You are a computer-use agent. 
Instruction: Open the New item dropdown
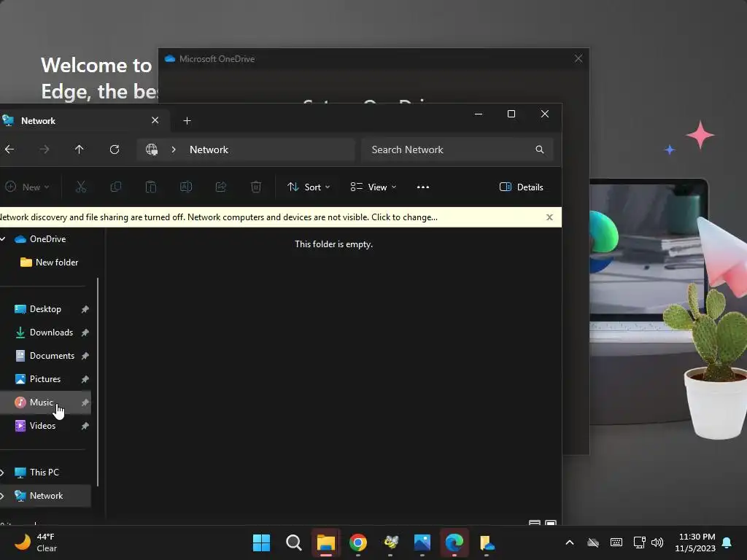tap(27, 187)
